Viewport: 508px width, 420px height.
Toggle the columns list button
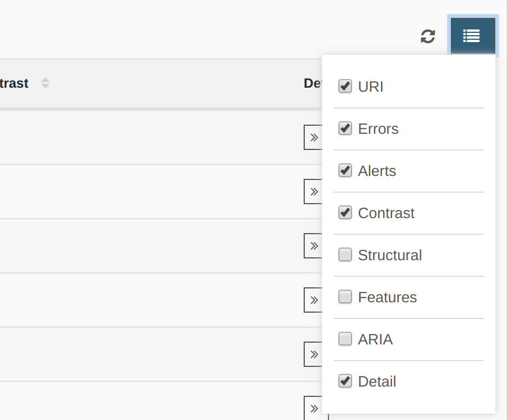point(473,36)
